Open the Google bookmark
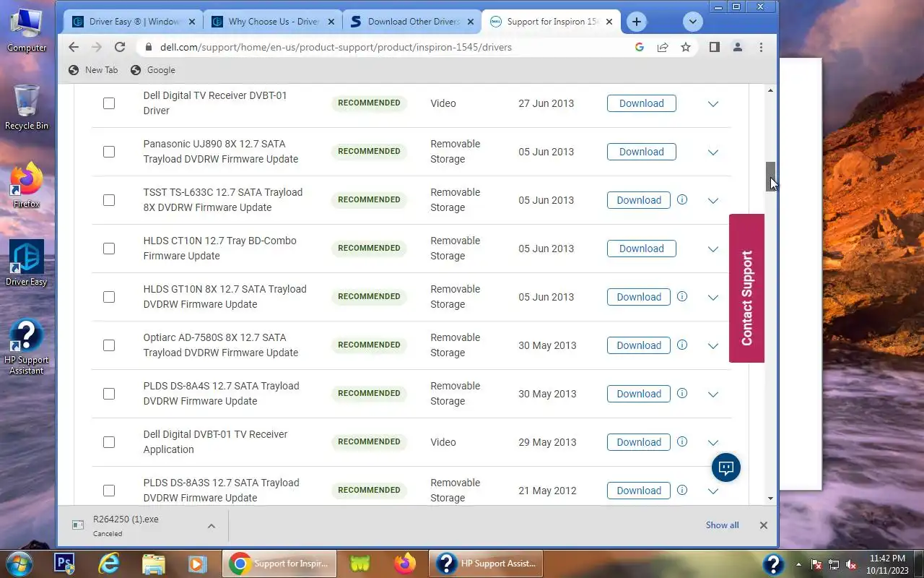Screen dimensions: 924x578 pos(153,70)
